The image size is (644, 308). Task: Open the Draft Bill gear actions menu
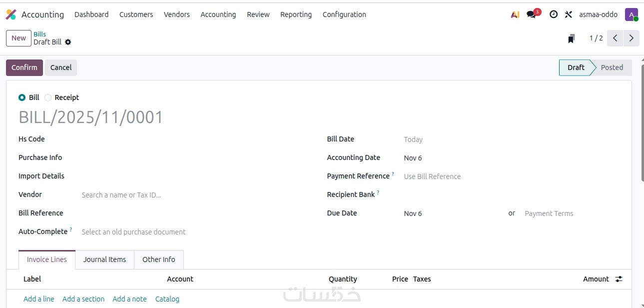[68, 42]
